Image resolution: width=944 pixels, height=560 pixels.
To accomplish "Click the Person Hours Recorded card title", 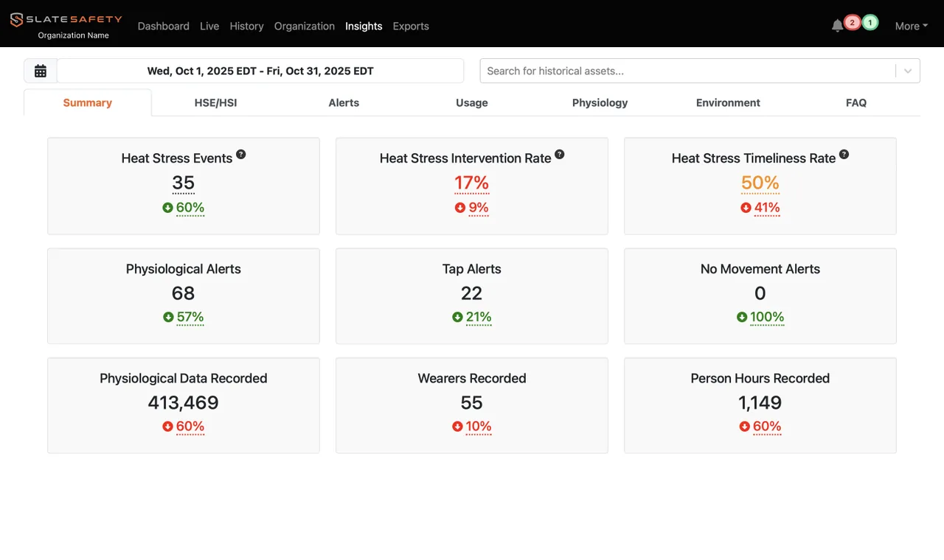I will 760,378.
